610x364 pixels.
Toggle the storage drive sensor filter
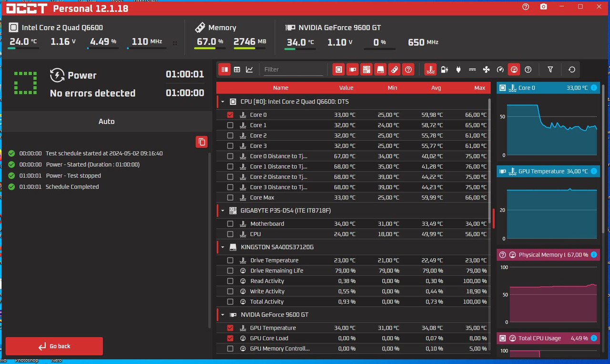pyautogui.click(x=380, y=70)
